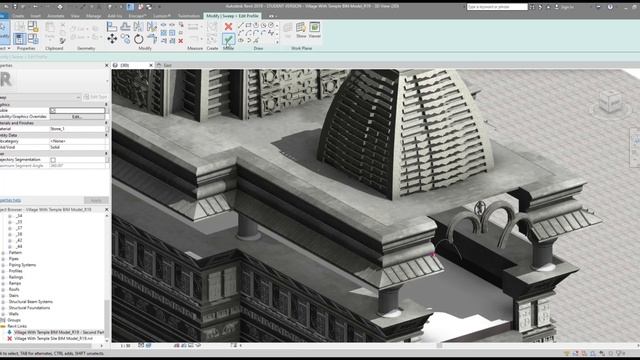640x360 pixels.
Task: Choose Start-End-Radius Arc draw tool
Action: [241, 33]
